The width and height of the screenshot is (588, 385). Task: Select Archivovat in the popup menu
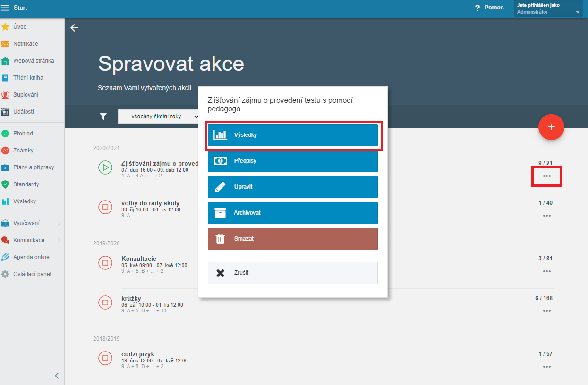(x=292, y=213)
